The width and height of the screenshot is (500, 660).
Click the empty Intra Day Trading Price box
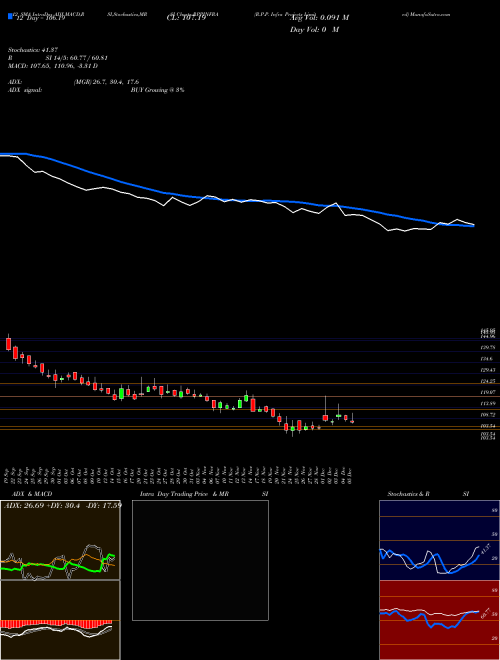[x=200, y=560]
